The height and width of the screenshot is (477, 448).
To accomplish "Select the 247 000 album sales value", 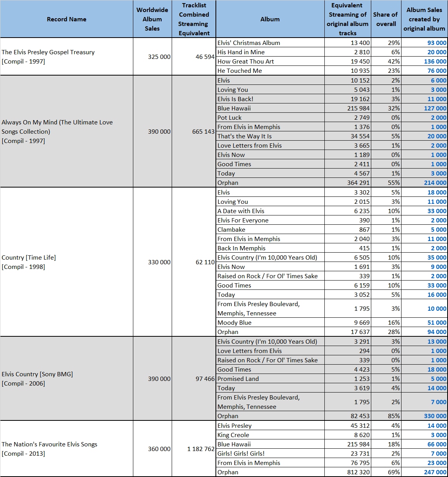I will [x=424, y=472].
